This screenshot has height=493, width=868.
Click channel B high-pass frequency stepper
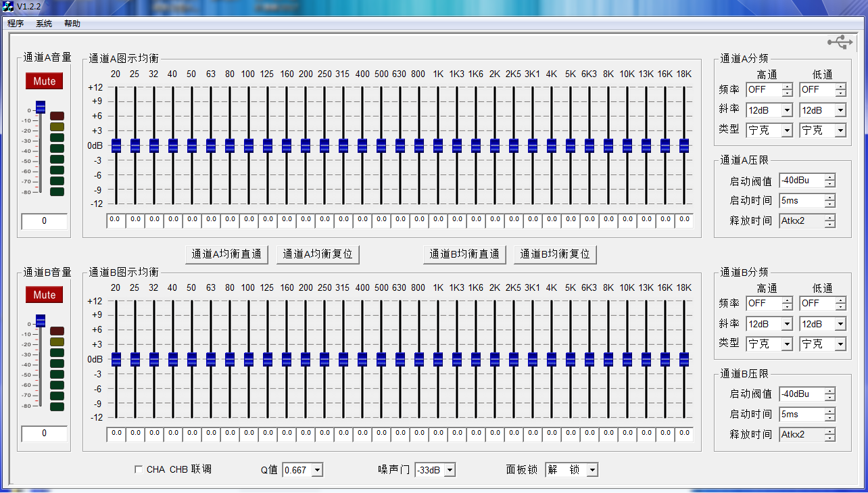coord(787,304)
